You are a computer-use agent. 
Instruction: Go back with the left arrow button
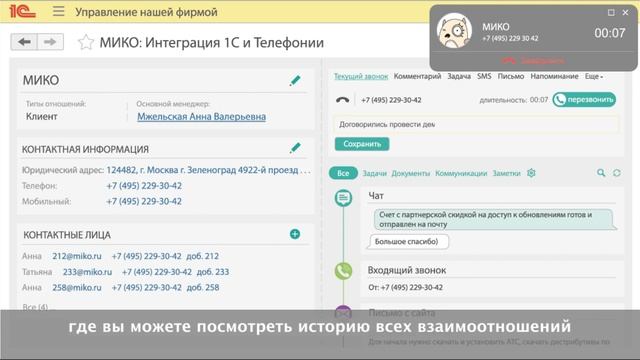tap(24, 42)
